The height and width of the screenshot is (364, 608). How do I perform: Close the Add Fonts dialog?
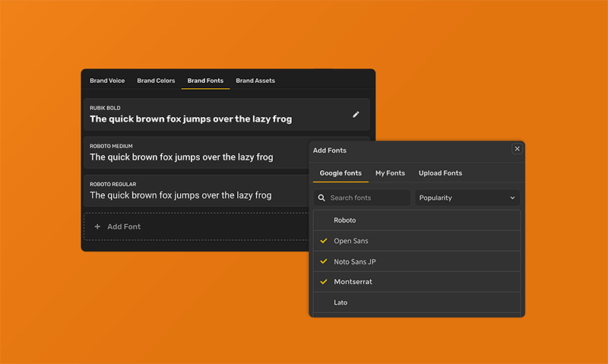517,149
